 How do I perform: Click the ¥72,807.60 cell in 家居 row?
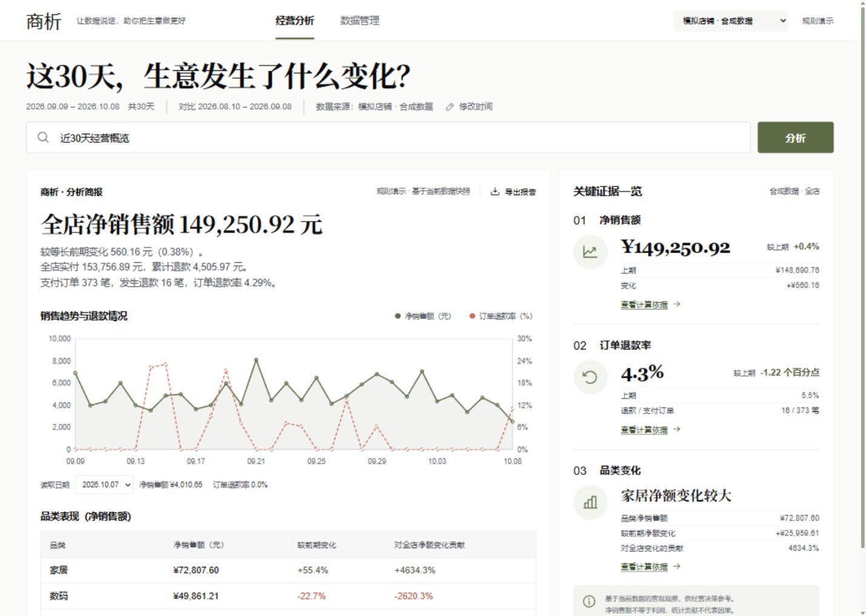[196, 570]
